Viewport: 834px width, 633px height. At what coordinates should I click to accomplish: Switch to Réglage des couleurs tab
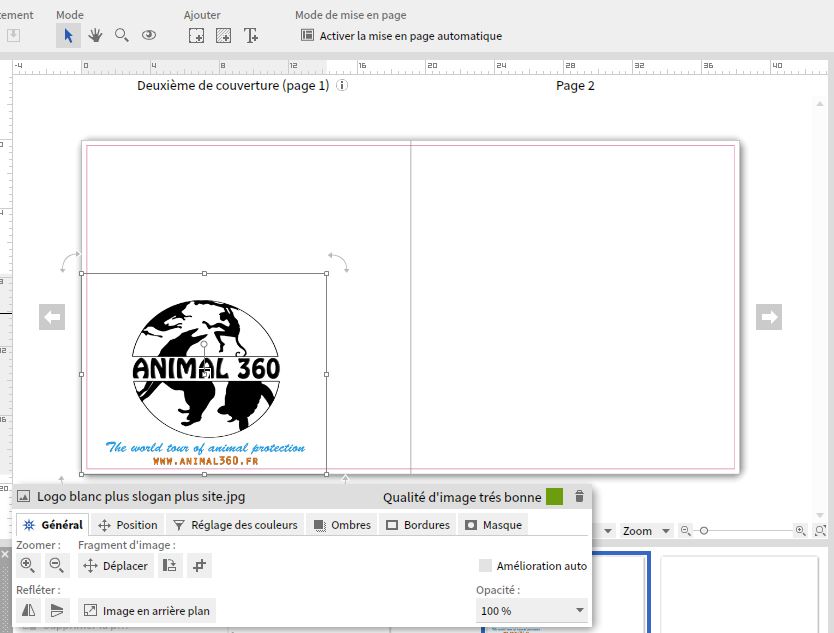coord(236,525)
